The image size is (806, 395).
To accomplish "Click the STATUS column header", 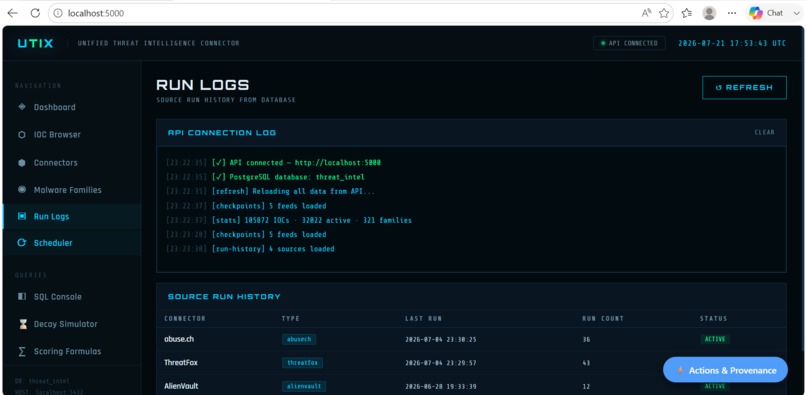I will [713, 318].
